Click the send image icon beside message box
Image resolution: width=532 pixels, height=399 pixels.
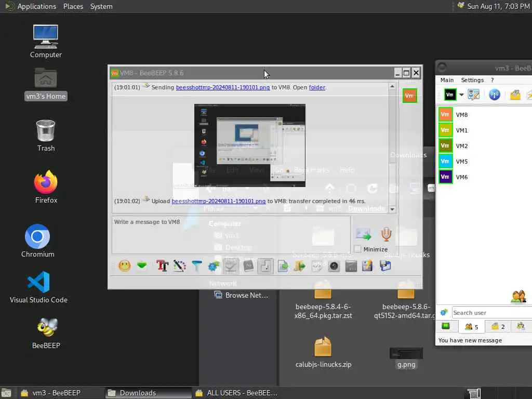[363, 234]
